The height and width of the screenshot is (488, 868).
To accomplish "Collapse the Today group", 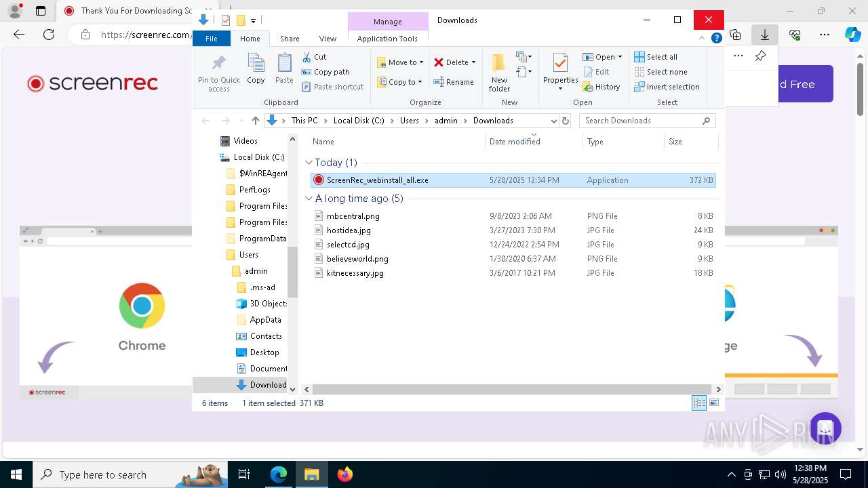I will [309, 163].
